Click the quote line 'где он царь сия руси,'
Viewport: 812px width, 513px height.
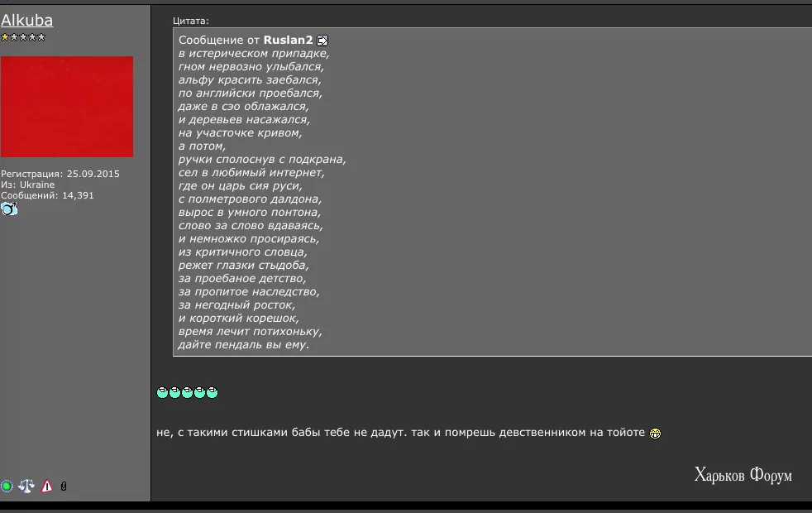point(240,186)
